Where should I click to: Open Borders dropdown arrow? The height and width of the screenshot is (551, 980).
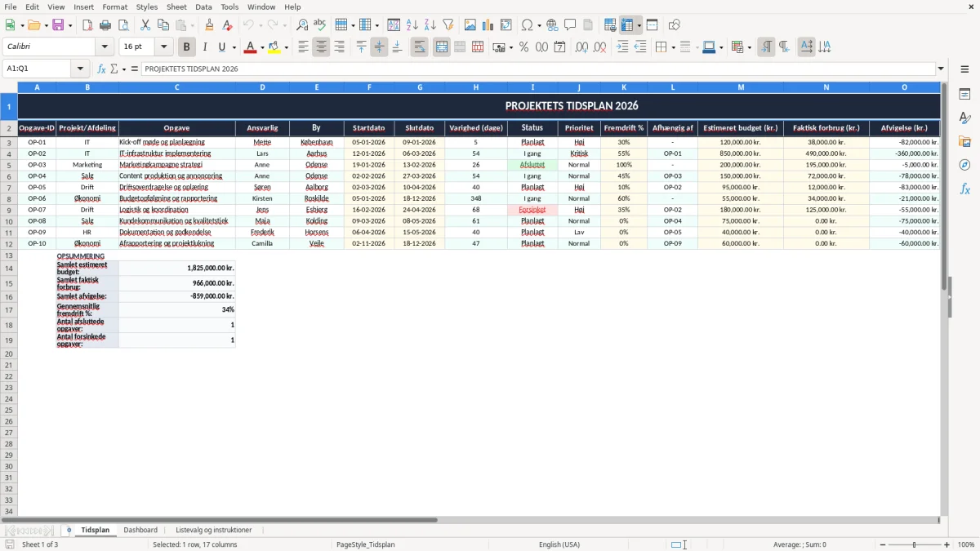pos(673,47)
